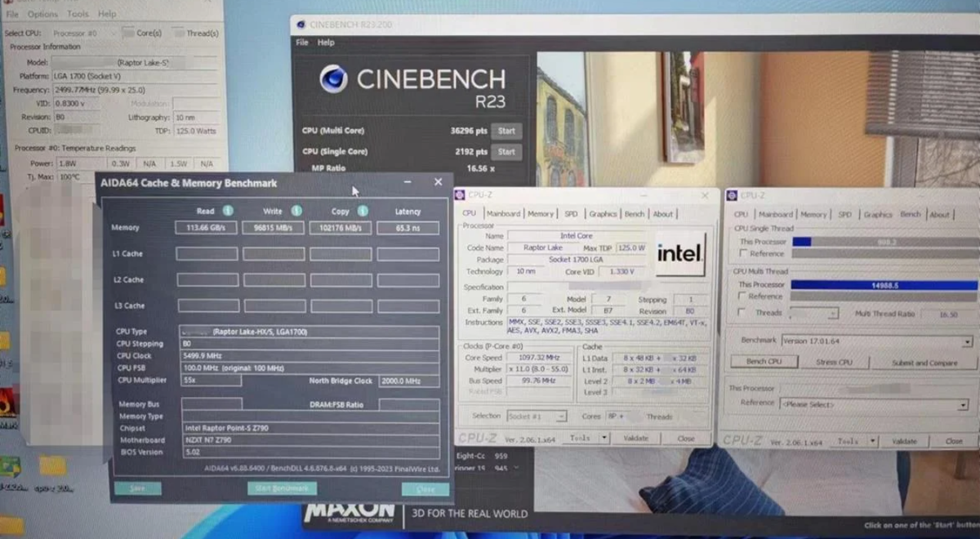Click the Write info icon in AIDA64
Image resolution: width=980 pixels, height=539 pixels.
(x=296, y=211)
